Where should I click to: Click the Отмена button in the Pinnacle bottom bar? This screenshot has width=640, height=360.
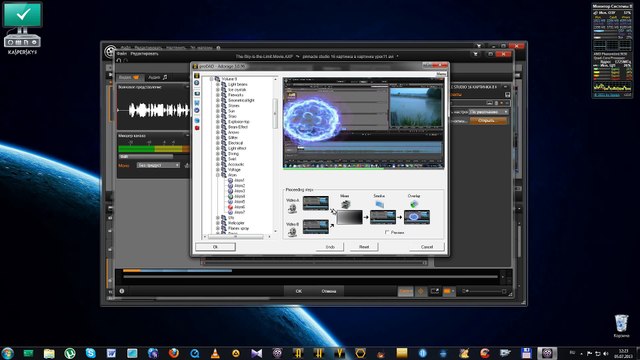tap(329, 291)
